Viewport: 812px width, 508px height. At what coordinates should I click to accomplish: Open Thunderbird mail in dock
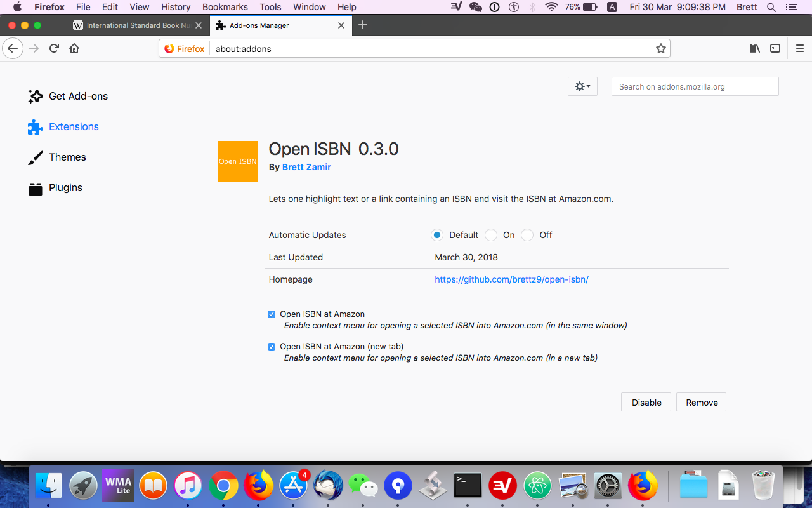pos(328,486)
